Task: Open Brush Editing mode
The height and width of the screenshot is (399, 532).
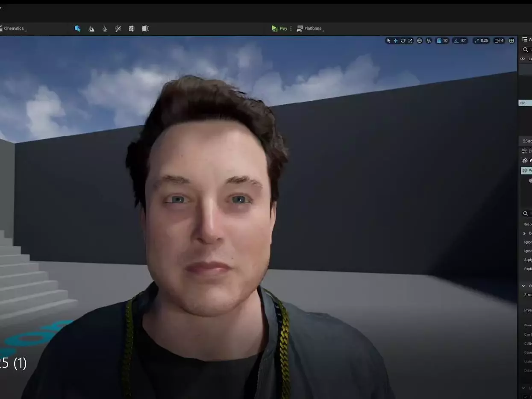Action: pos(145,29)
